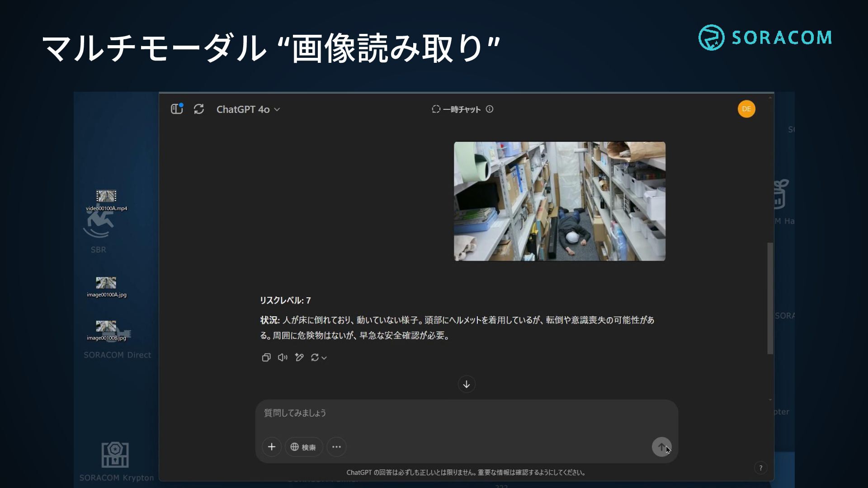Screen dimensions: 868x488
Task: Open the DE account avatar menu
Action: [746, 109]
